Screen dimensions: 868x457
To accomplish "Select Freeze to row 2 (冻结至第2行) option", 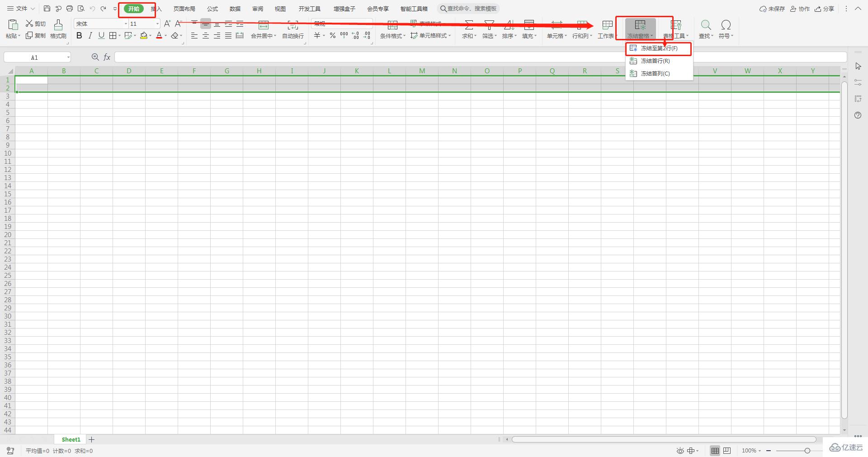I will click(x=659, y=48).
